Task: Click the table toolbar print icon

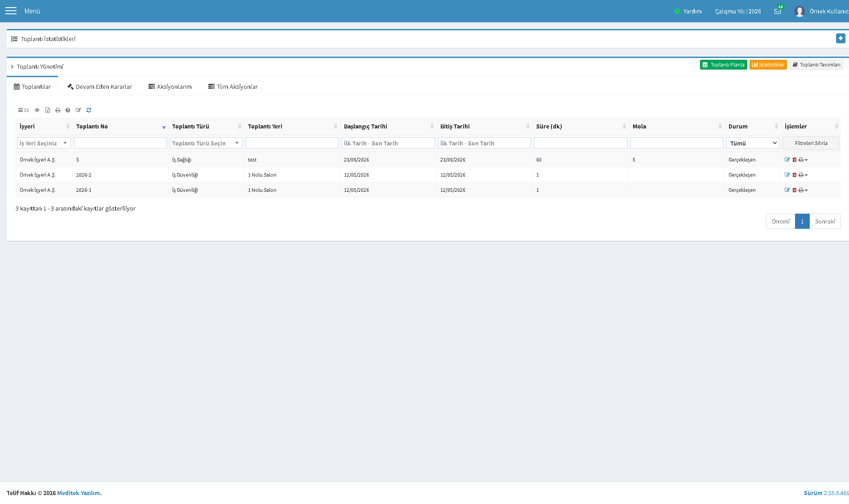Action: pos(58,110)
